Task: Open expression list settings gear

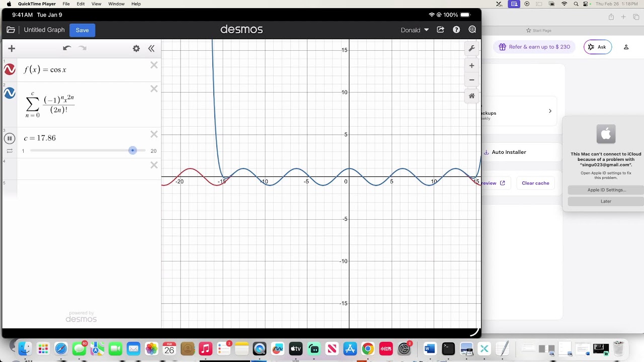Action: point(136,48)
